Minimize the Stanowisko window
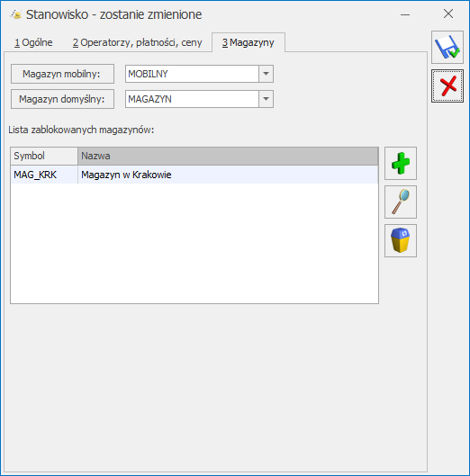 point(405,14)
